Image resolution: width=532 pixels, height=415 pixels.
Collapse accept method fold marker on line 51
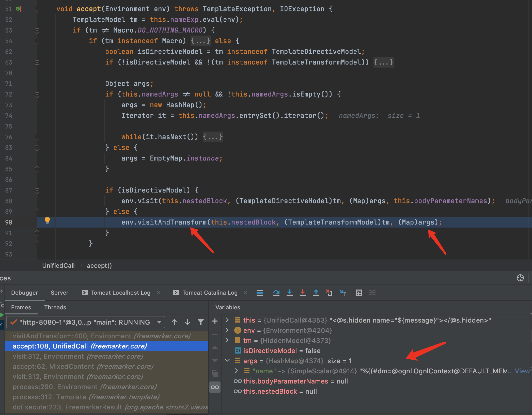37,9
